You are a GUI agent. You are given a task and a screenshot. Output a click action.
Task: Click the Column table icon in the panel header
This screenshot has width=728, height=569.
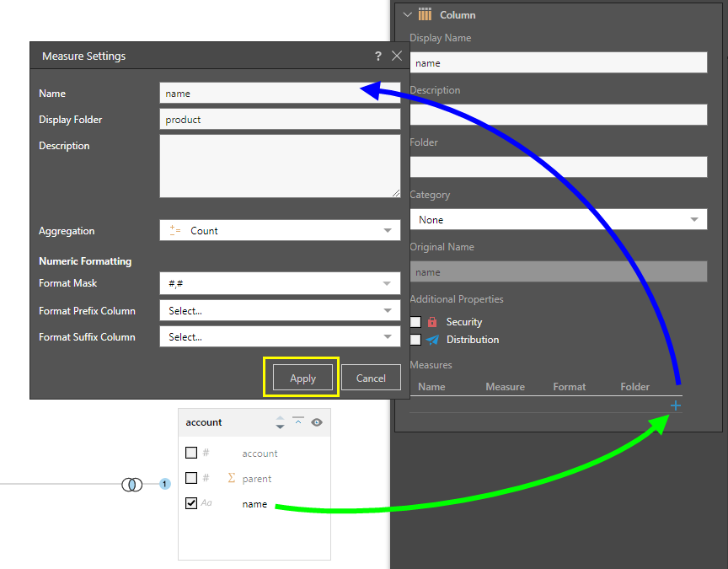426,14
